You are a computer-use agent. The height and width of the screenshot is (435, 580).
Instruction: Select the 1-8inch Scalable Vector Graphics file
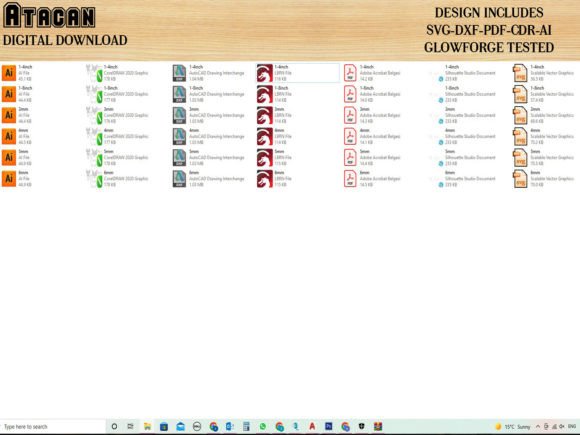(543, 94)
